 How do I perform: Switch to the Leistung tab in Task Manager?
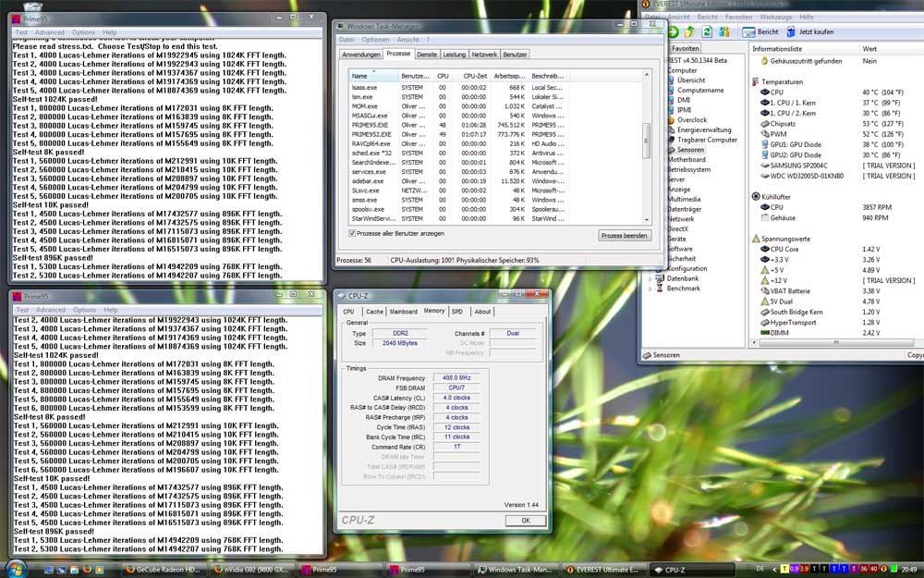(454, 55)
